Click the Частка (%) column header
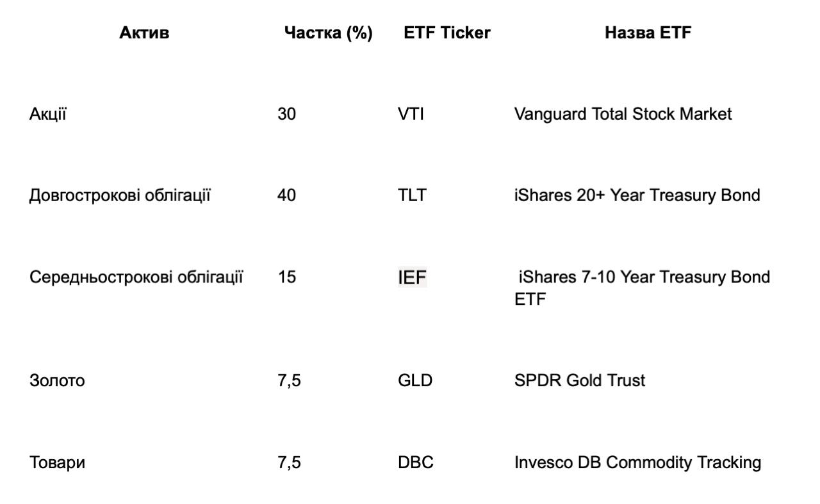 coord(328,33)
